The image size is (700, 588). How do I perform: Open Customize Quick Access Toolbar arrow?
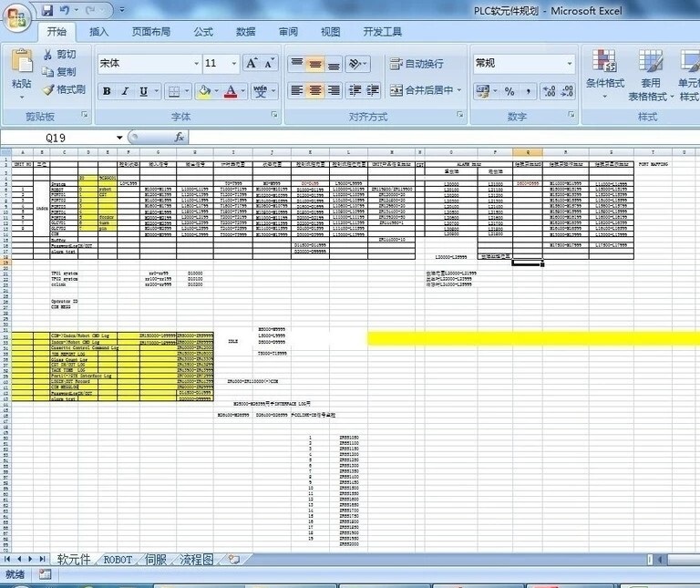coord(122,10)
